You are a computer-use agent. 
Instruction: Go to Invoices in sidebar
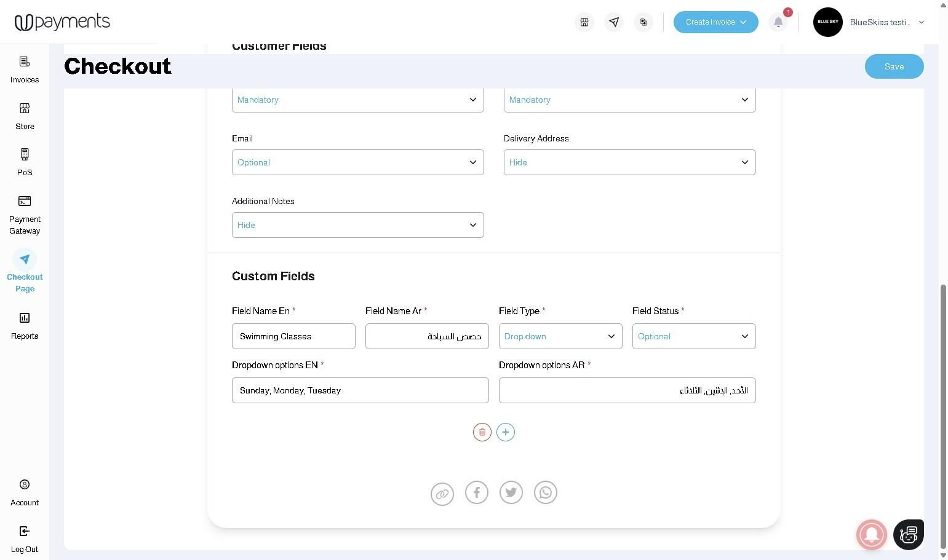point(25,69)
